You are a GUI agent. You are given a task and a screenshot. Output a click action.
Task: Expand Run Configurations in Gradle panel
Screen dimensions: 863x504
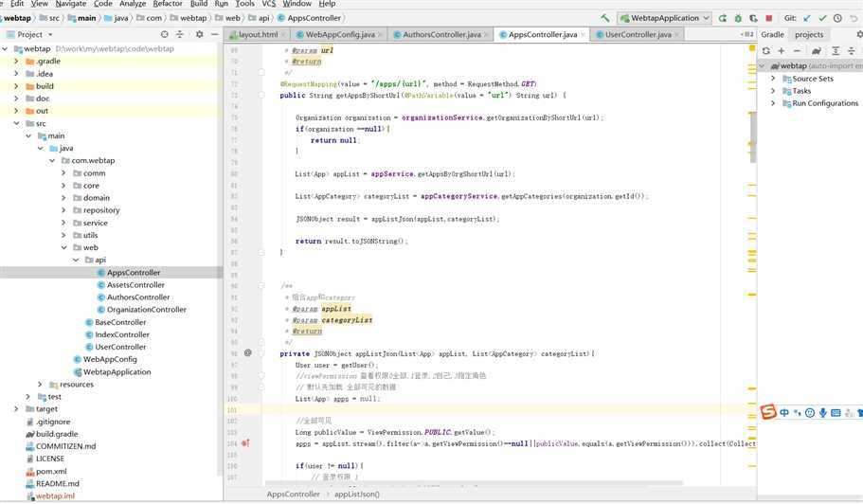tap(773, 103)
